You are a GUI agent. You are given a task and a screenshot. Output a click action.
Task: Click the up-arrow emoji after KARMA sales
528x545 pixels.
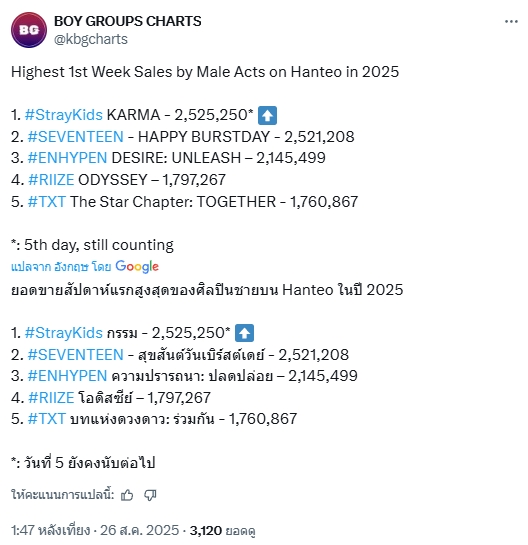(267, 115)
